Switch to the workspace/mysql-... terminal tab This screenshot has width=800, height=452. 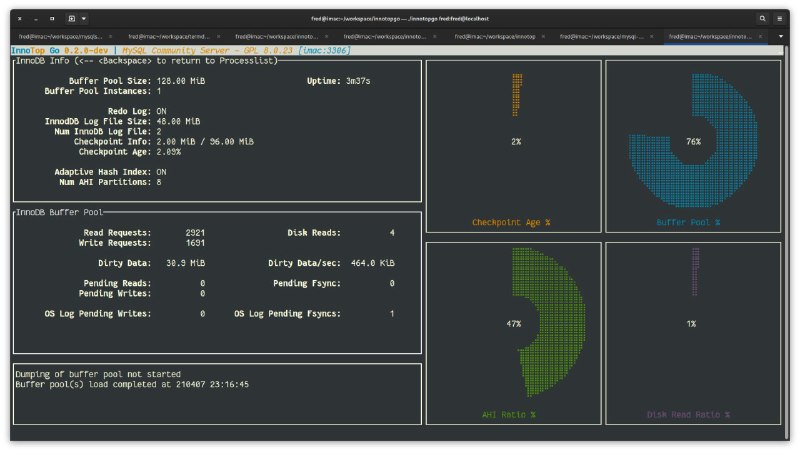point(602,36)
